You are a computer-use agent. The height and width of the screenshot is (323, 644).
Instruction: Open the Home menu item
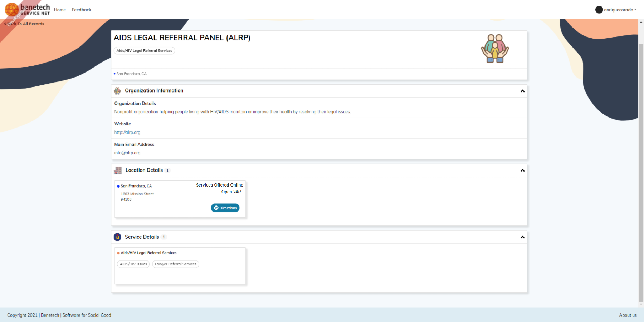(60, 10)
